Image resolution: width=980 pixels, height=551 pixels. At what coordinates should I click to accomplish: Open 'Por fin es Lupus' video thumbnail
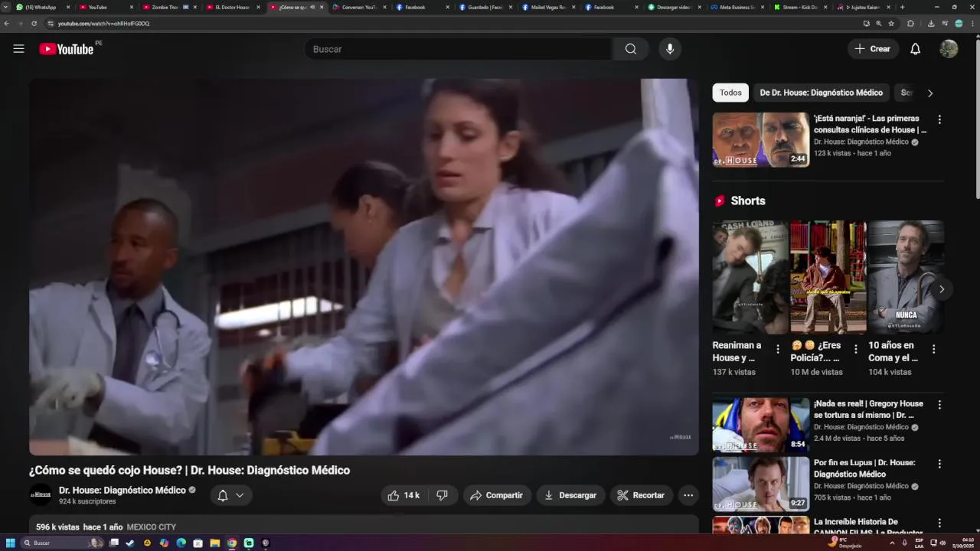point(760,484)
